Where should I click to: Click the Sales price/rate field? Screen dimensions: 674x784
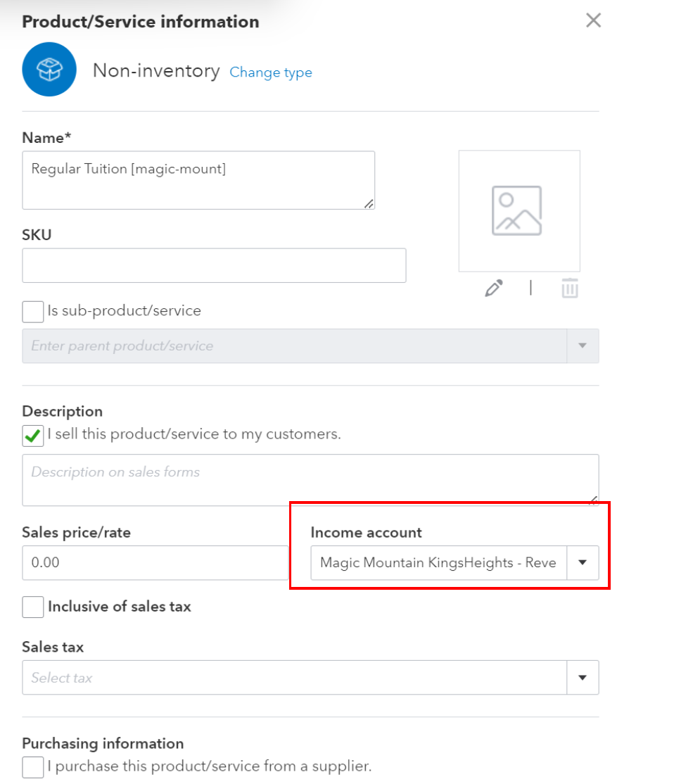pos(156,562)
